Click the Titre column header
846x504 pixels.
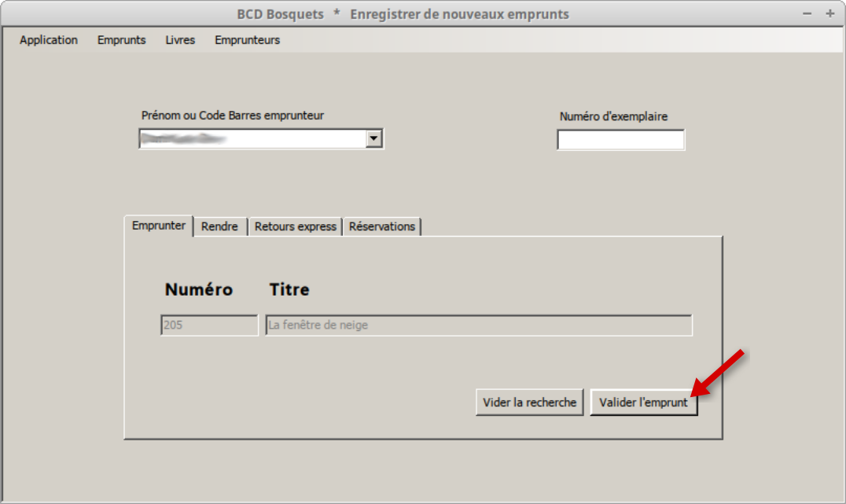289,289
